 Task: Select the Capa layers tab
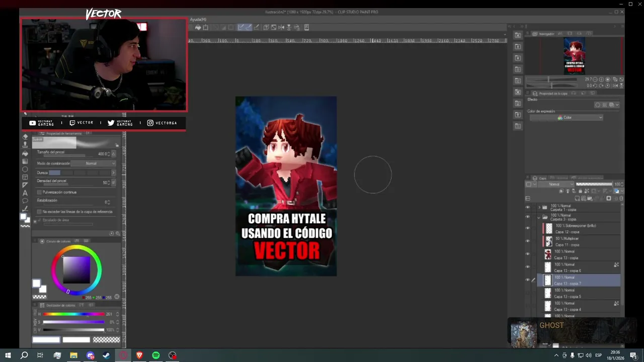pos(540,178)
